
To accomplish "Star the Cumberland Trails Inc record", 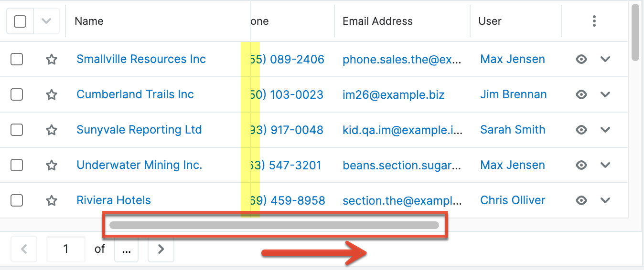I will (52, 95).
